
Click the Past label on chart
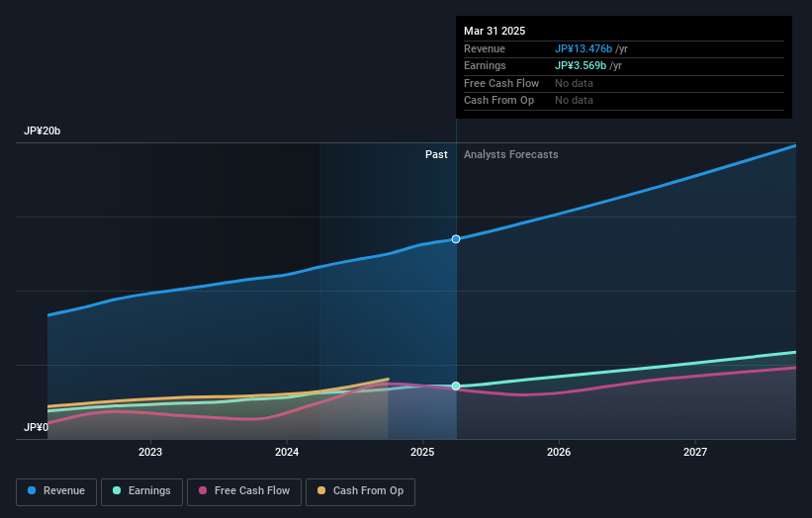436,155
